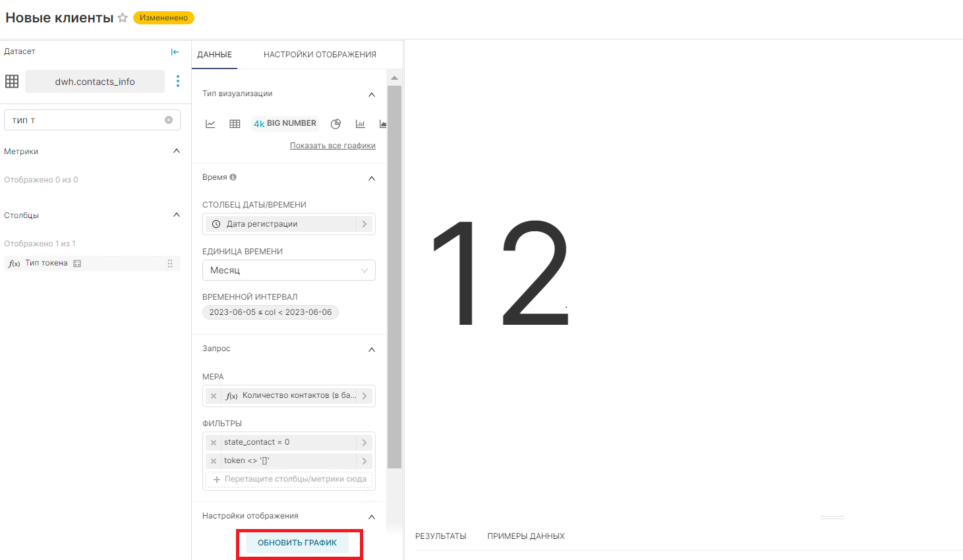963x560 pixels.
Task: Choose the bar chart visualization icon
Action: [360, 124]
